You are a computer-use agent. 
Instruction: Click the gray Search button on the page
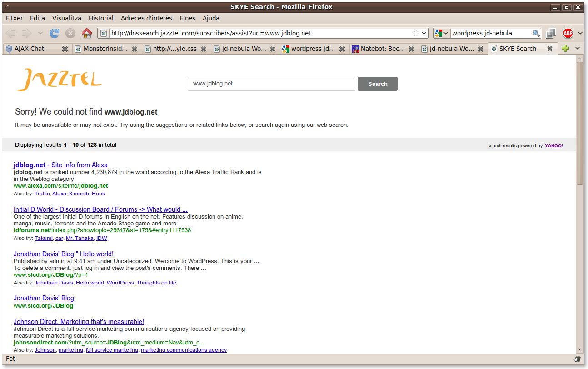378,84
